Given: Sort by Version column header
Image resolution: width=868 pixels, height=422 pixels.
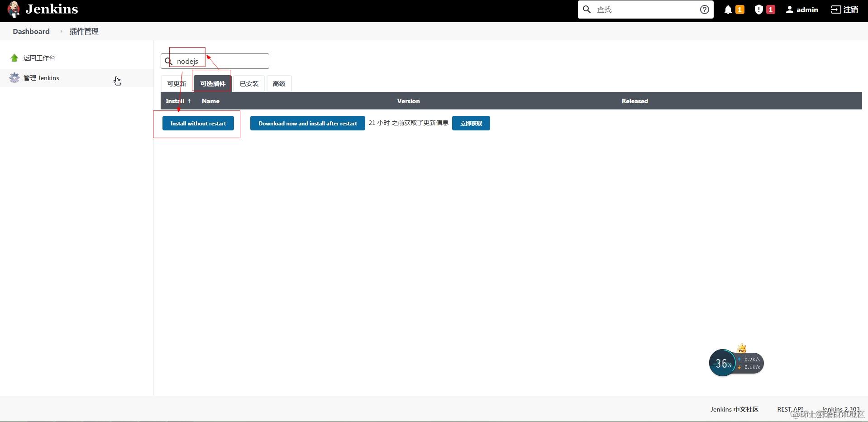Looking at the screenshot, I should 409,101.
